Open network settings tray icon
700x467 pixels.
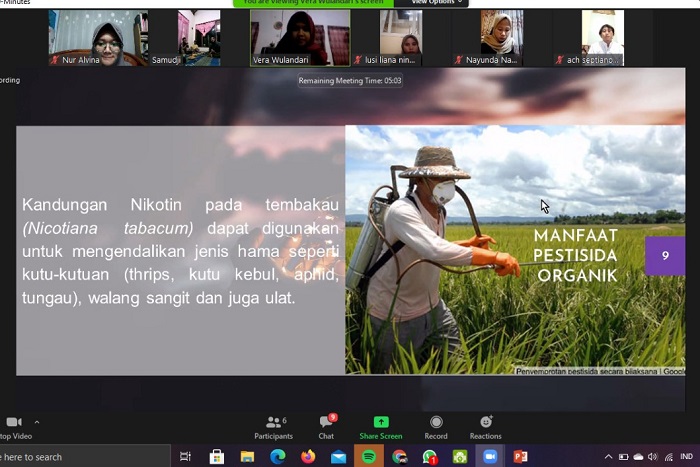coord(669,457)
